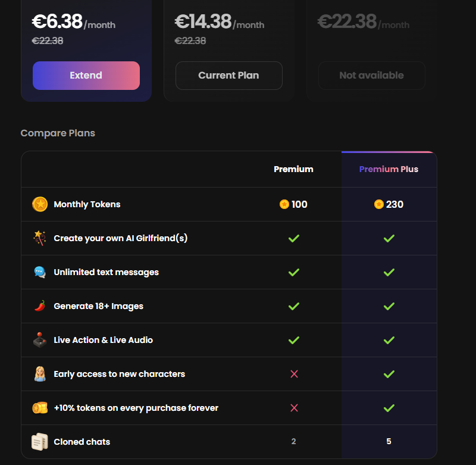Click the Monthly Tokens coin icon
The width and height of the screenshot is (476, 465).
click(40, 204)
